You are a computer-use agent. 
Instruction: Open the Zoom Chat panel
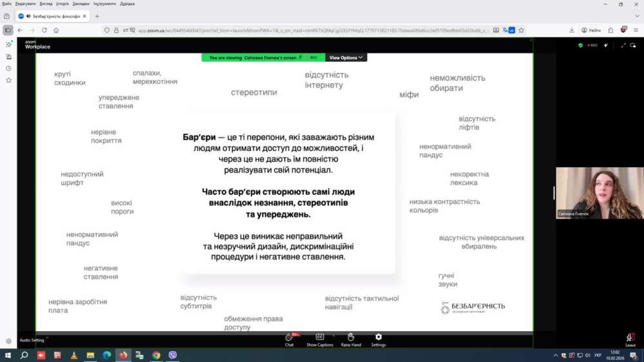[x=289, y=339]
